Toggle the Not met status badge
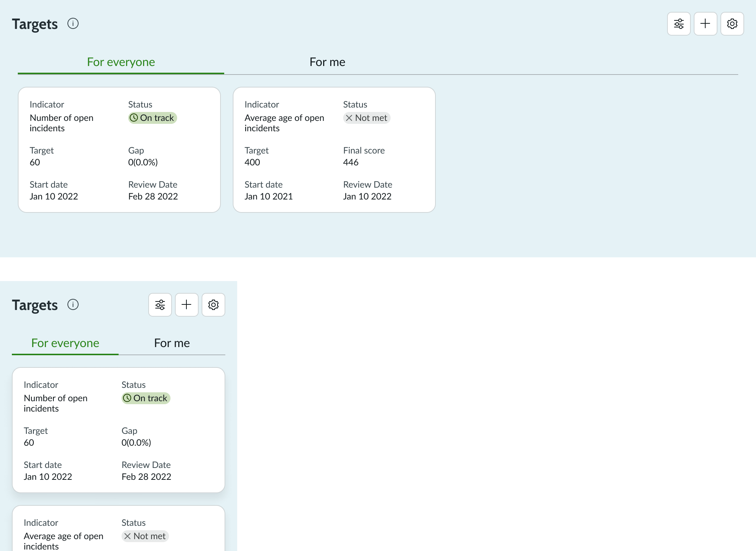This screenshot has width=756, height=551. point(367,118)
